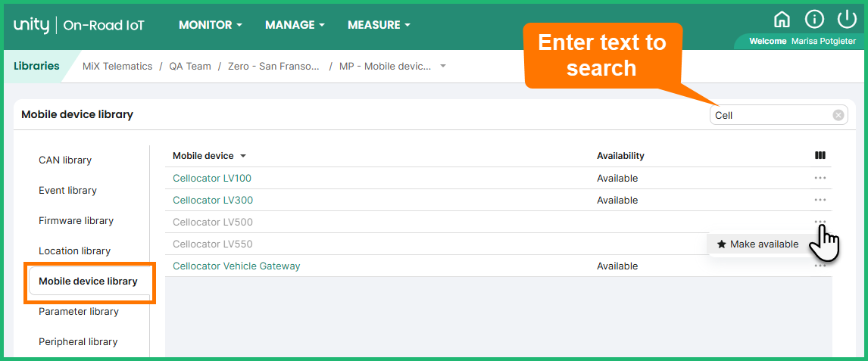Screen dimensions: 868x361
Task: Select CAN library in sidebar
Action: click(65, 160)
